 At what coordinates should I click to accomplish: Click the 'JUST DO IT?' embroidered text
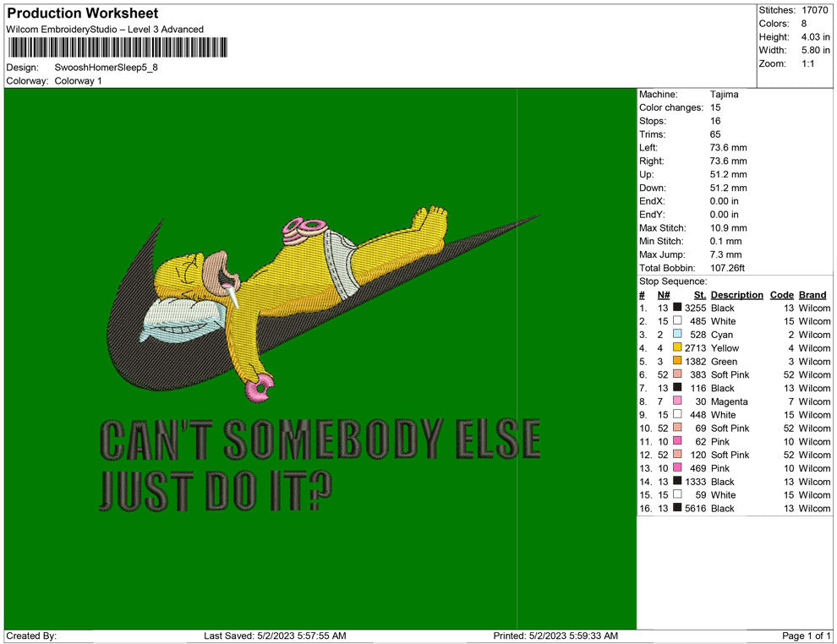216,491
